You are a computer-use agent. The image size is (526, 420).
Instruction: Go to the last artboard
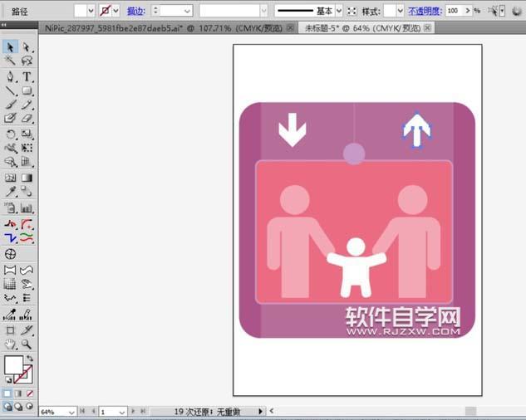coord(143,411)
